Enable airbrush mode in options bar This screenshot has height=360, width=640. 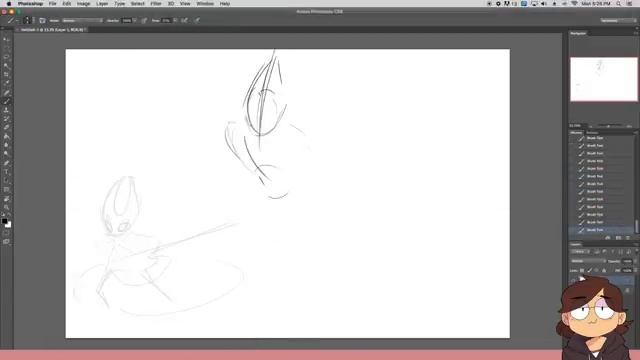(x=185, y=20)
